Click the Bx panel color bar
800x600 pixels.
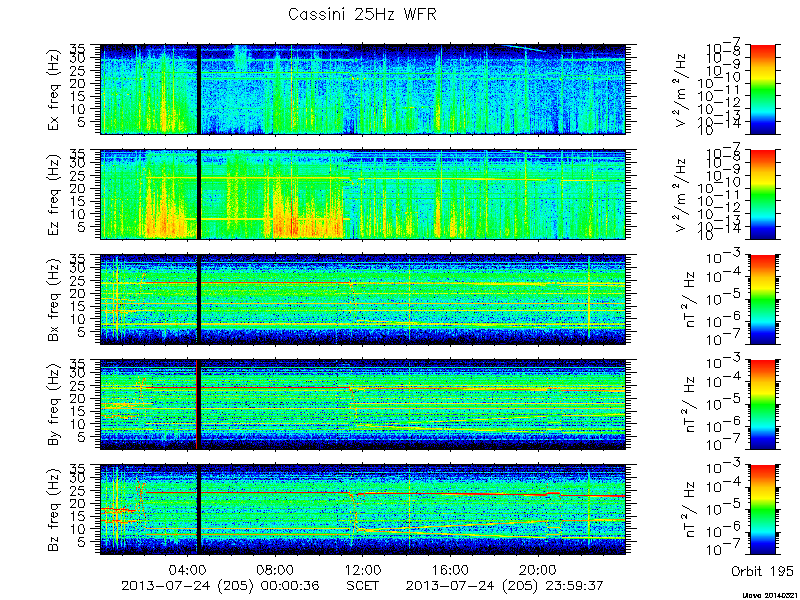click(x=762, y=299)
